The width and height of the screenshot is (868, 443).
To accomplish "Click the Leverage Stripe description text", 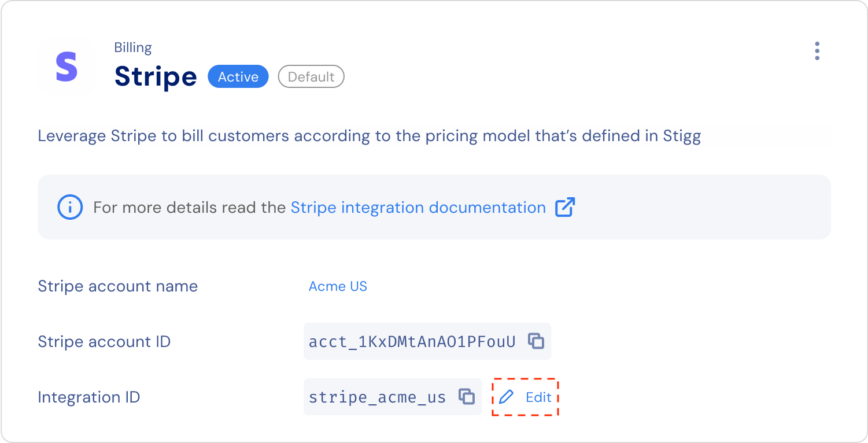I will click(x=370, y=136).
